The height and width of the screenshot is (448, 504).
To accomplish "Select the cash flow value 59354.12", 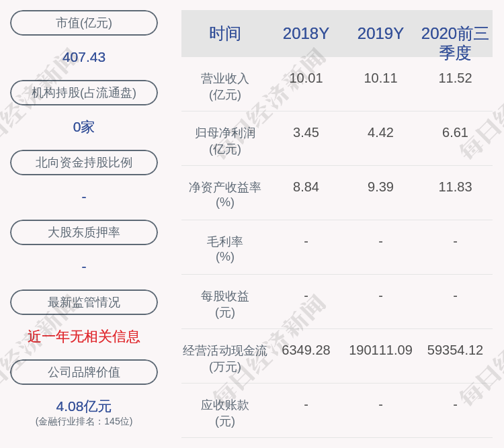I will (x=455, y=351).
